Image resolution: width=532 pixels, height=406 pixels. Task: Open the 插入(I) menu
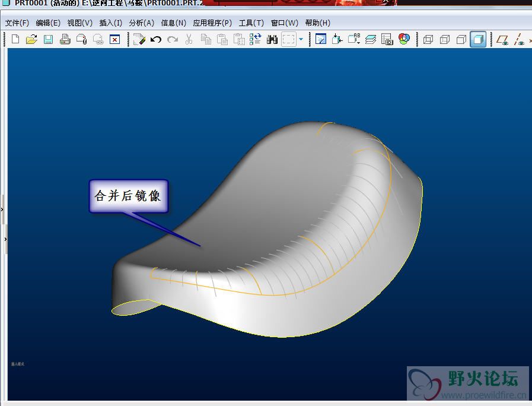110,23
